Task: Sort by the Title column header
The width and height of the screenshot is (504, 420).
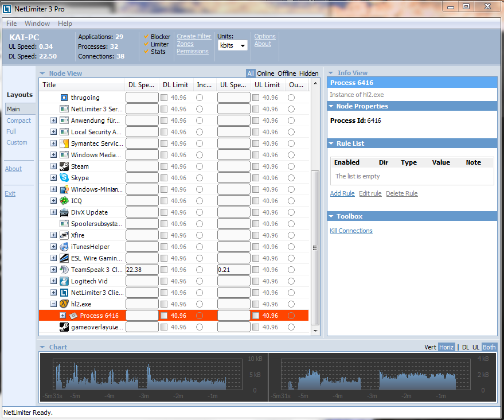Action: pyautogui.click(x=81, y=85)
